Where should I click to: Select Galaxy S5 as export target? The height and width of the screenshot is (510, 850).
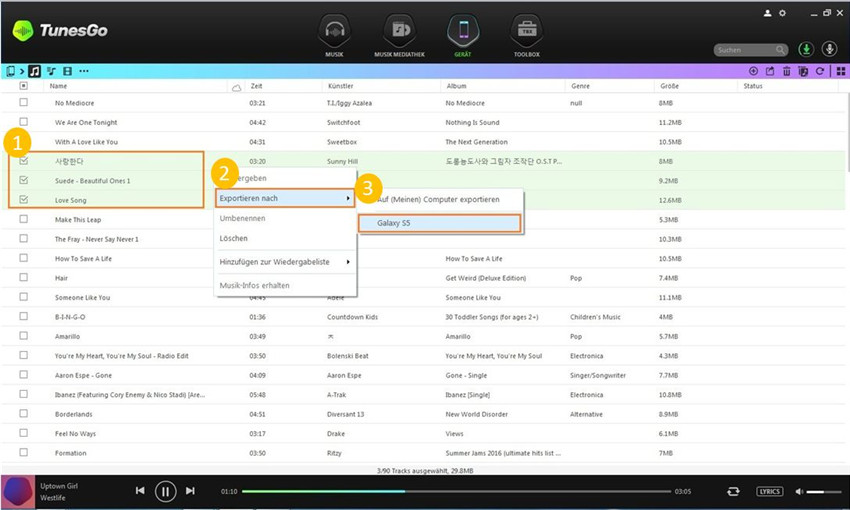tap(440, 223)
